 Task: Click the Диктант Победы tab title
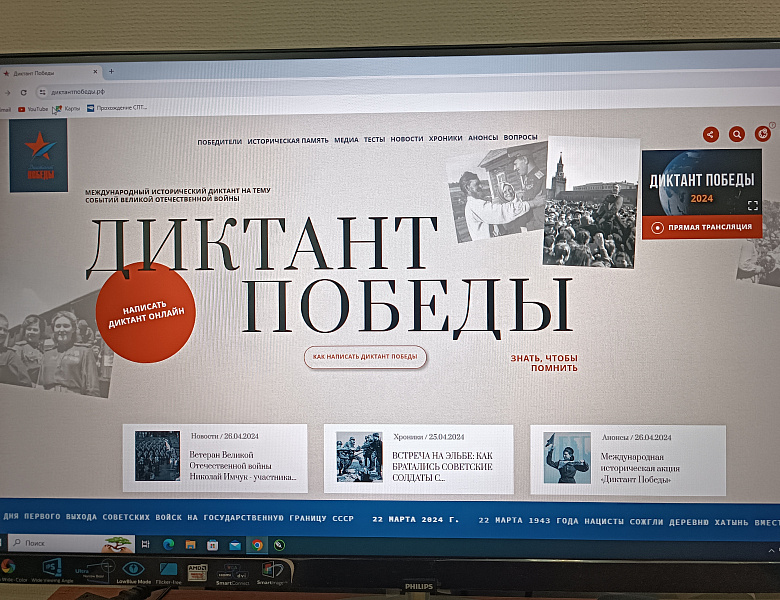click(x=34, y=73)
